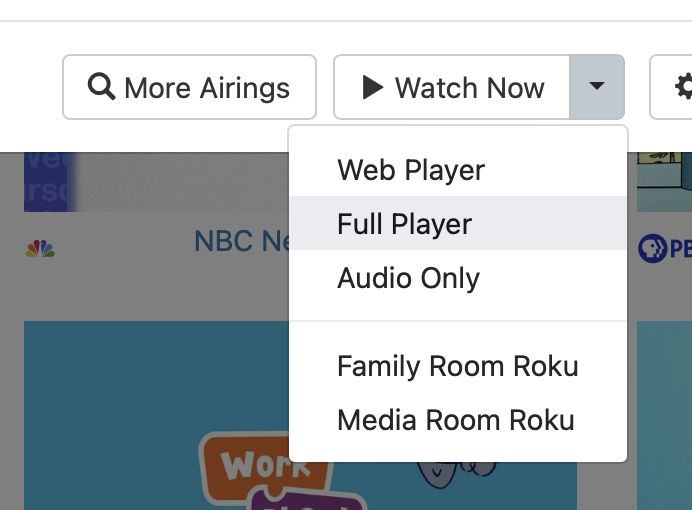The image size is (692, 510).
Task: Select Web Player from the menu
Action: click(x=411, y=170)
